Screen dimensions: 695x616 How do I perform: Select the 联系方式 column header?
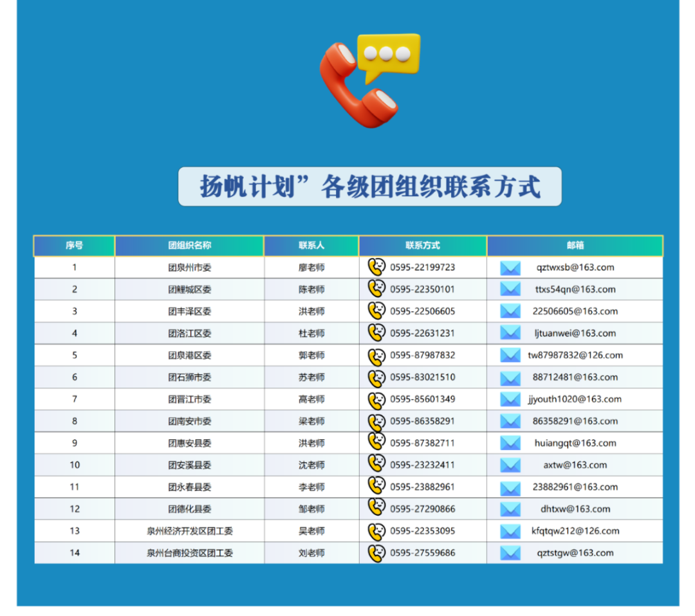tap(422, 246)
